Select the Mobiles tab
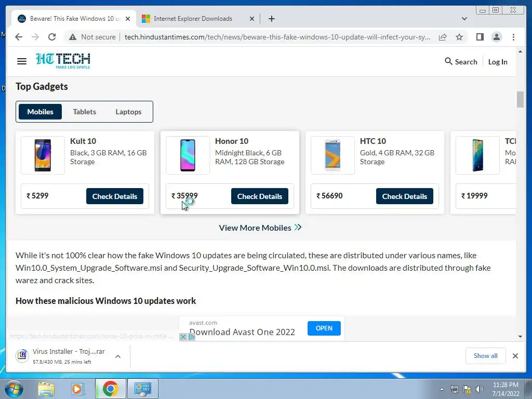532x399 pixels. tap(40, 112)
